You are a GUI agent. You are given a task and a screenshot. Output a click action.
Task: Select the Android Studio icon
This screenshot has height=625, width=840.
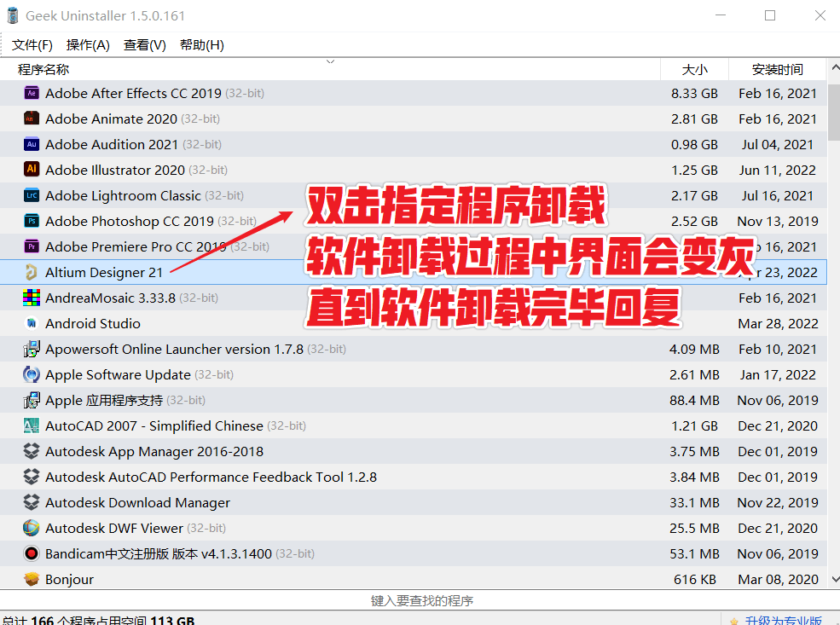click(x=31, y=323)
